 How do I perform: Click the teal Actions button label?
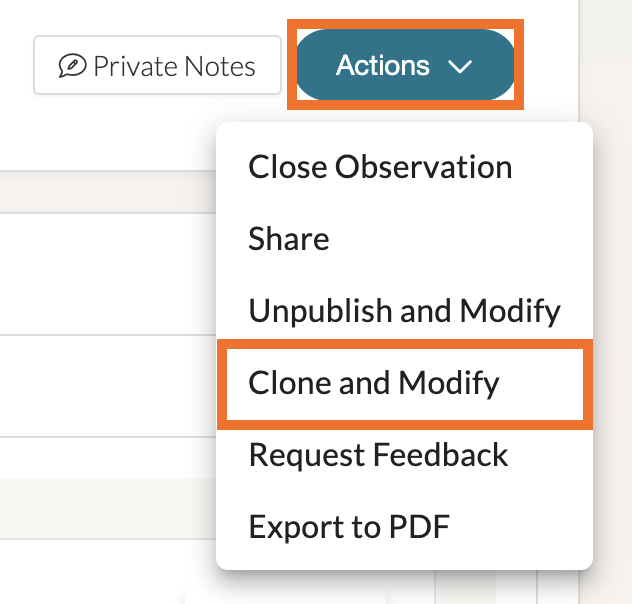(x=383, y=66)
